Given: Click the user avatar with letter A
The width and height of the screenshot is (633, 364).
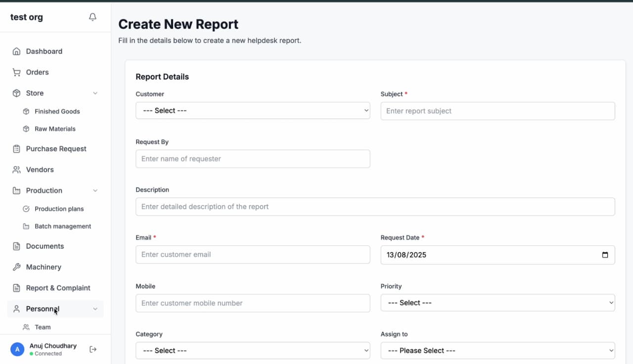Looking at the screenshot, I should [x=17, y=349].
